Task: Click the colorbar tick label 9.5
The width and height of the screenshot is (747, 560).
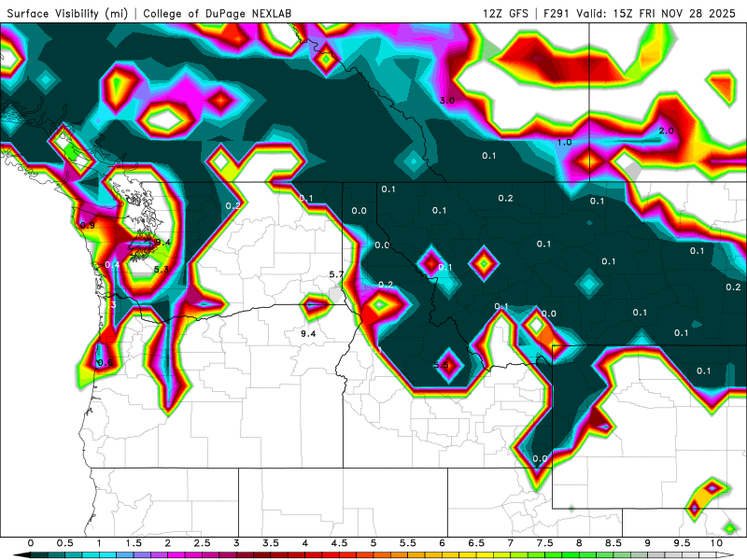Action: pos(683,543)
